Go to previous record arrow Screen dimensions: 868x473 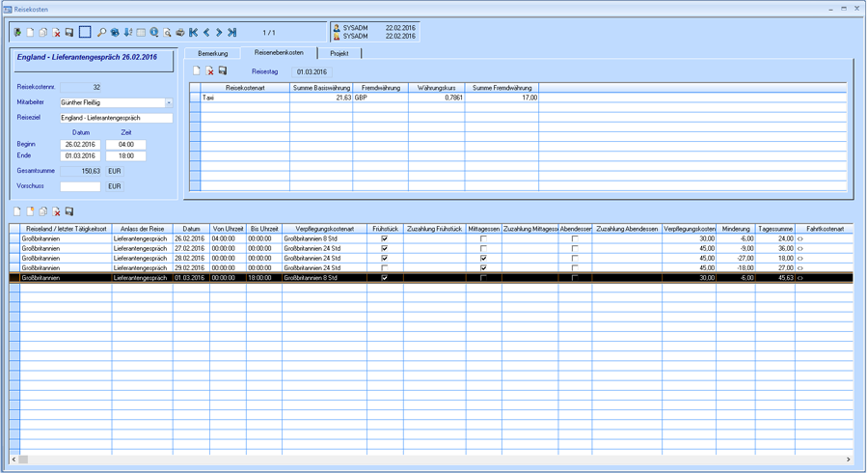pos(206,33)
